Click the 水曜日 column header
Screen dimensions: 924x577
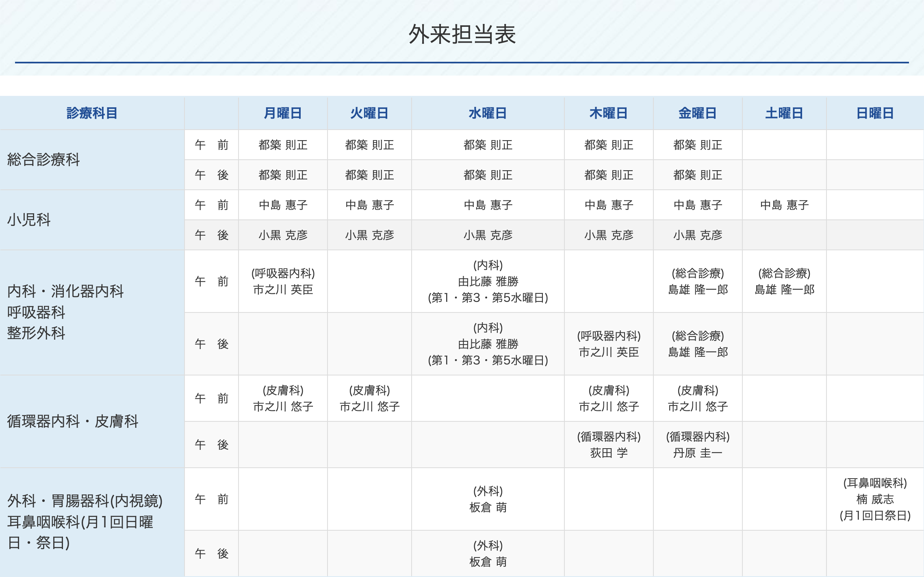coord(488,113)
